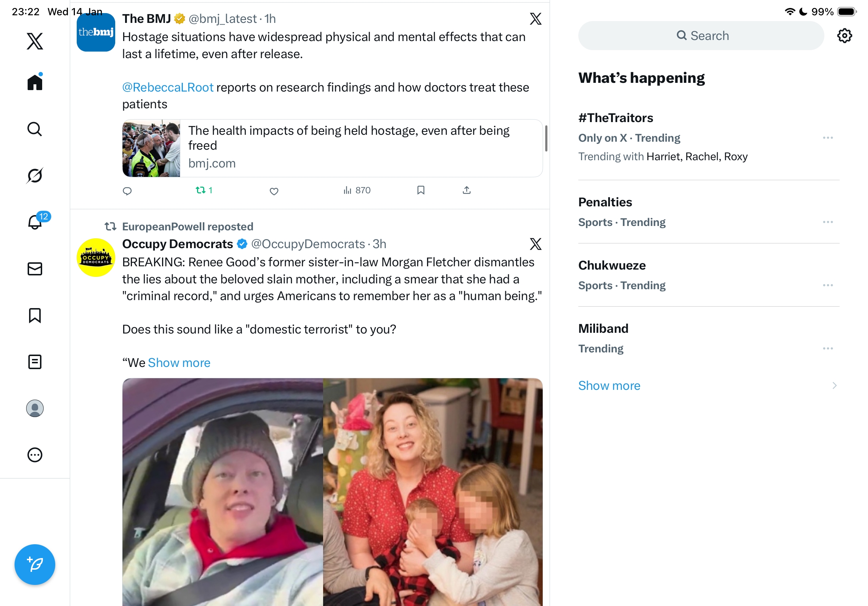Open search settings gear icon

point(844,36)
